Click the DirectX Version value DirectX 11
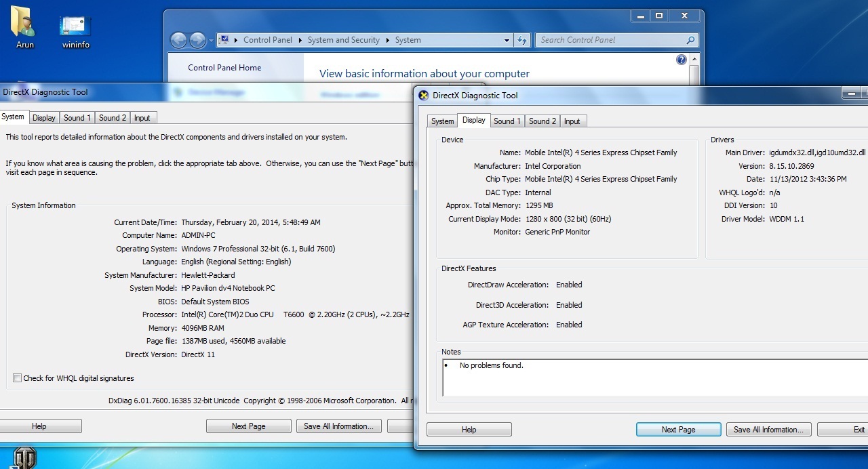This screenshot has height=469, width=868. coord(198,354)
